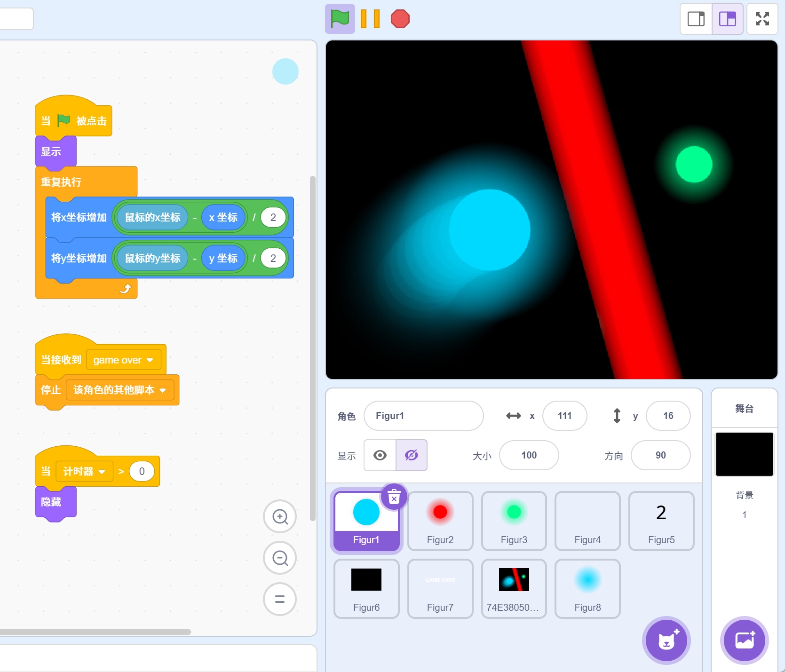Viewport: 785px width, 672px height.
Task: Zoom in on the code workspace
Action: (280, 516)
